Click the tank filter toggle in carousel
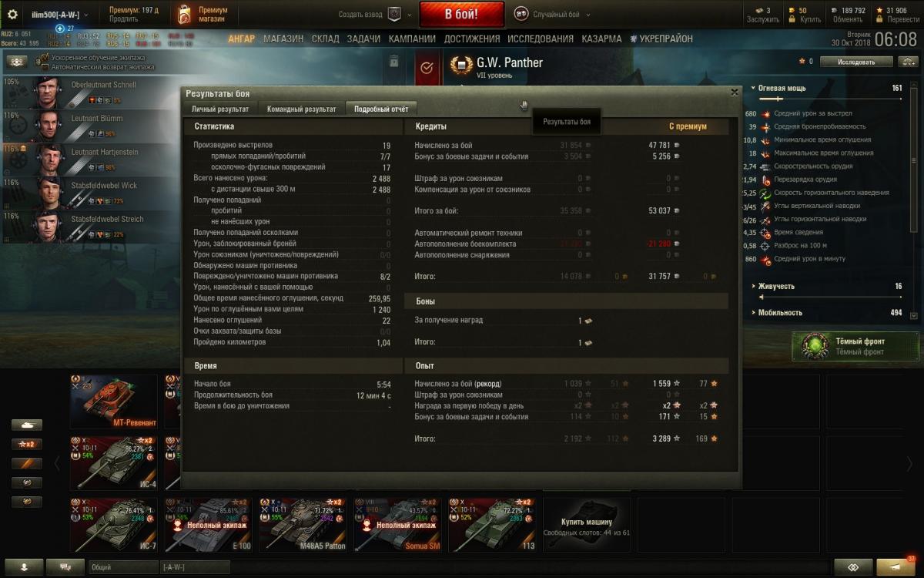The image size is (924, 578). 27,425
